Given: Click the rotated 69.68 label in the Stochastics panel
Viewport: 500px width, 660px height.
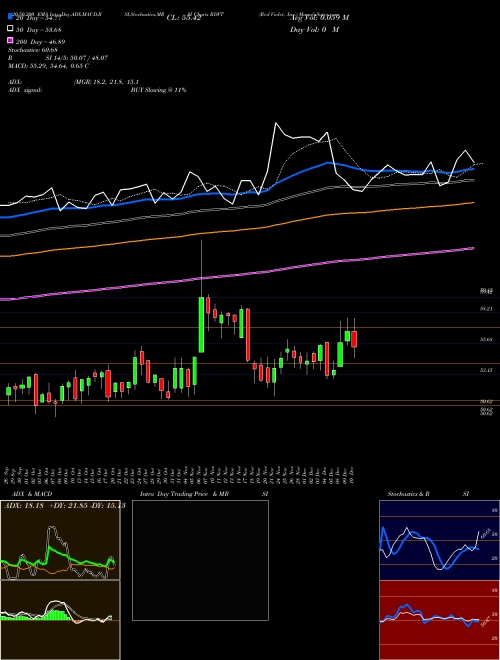Looking at the screenshot, I should click(484, 534).
